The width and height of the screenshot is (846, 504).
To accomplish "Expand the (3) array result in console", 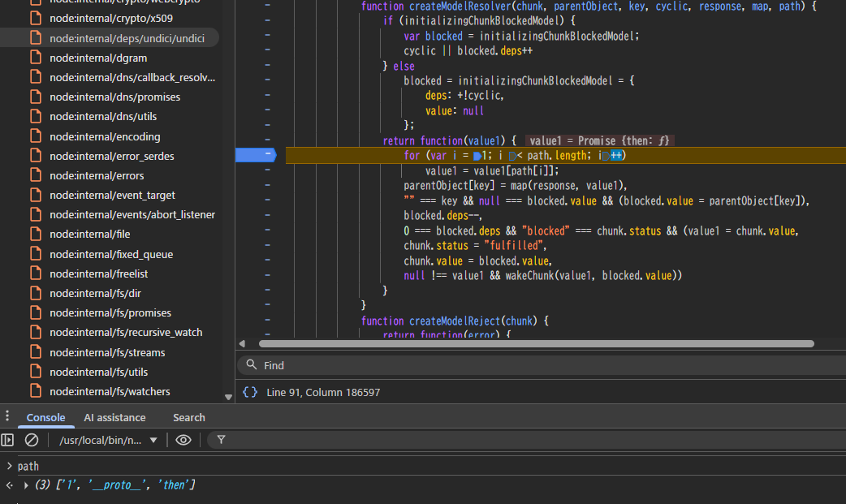I will pyautogui.click(x=26, y=485).
